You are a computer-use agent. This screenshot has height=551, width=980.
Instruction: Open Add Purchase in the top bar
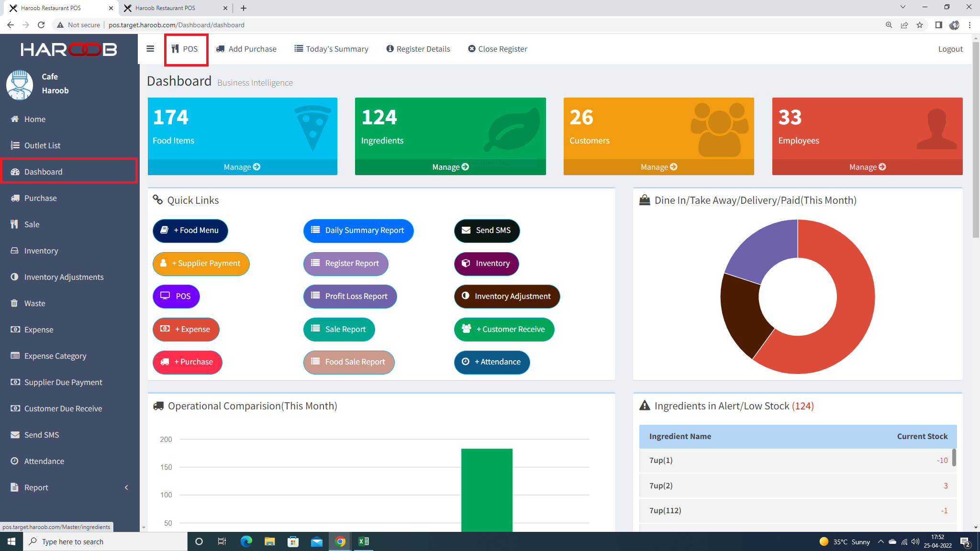point(246,49)
